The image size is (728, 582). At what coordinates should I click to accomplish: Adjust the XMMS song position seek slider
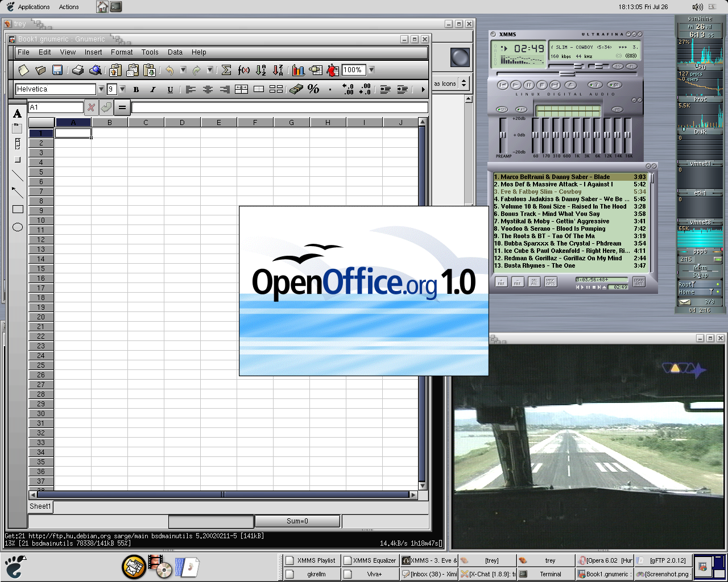pyautogui.click(x=567, y=74)
